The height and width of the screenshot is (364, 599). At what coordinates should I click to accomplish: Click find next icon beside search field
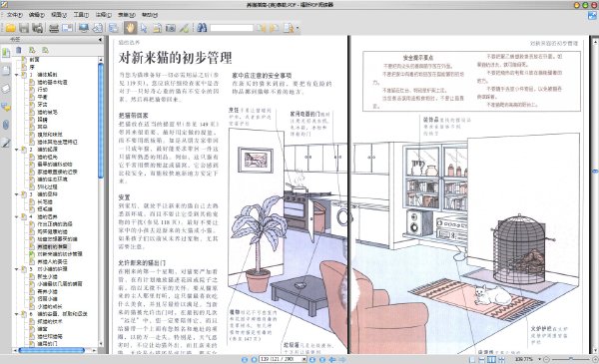click(274, 28)
